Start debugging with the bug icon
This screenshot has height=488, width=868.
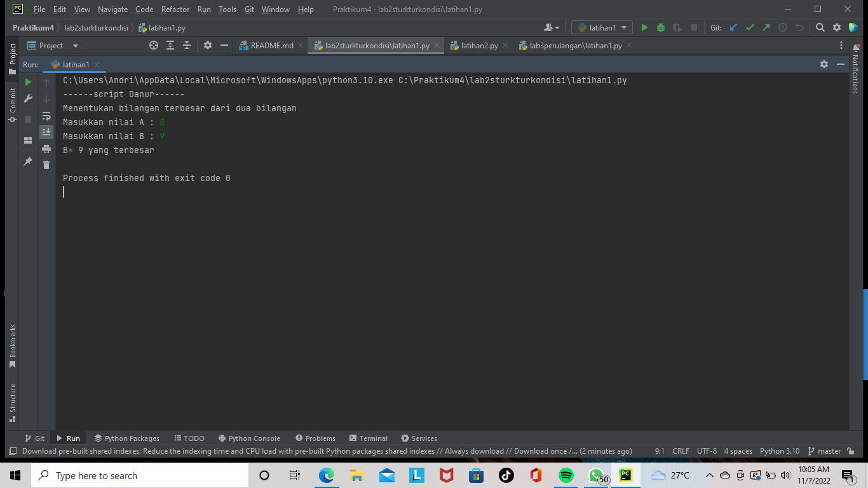[660, 28]
